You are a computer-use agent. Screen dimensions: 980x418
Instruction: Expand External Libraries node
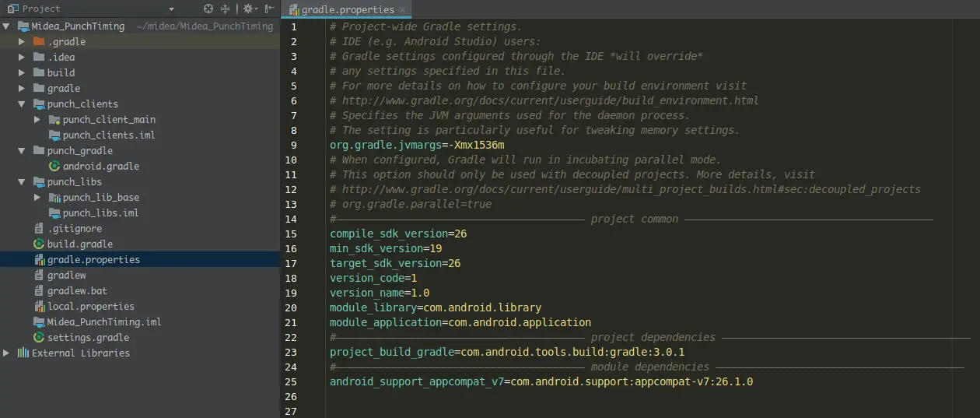[x=6, y=353]
